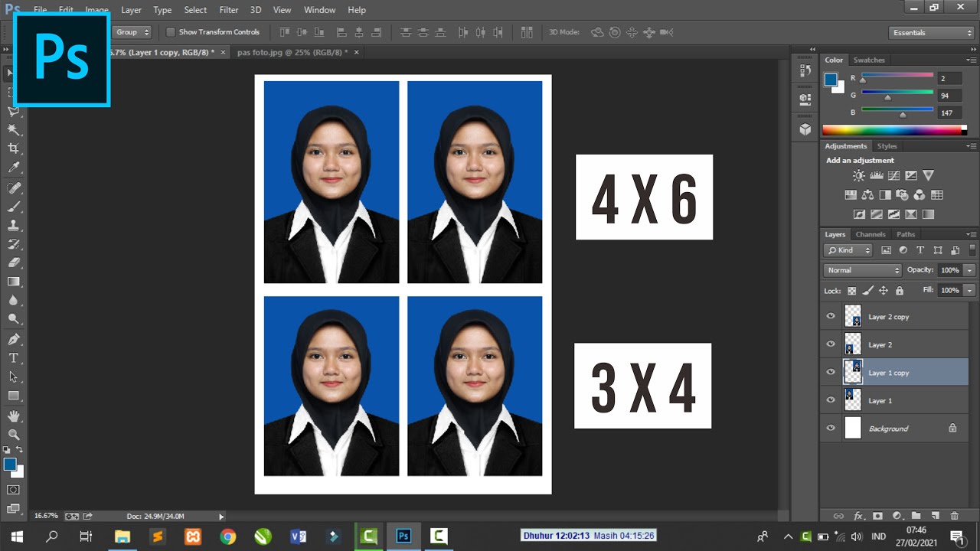Delete layer using the trash icon
The height and width of the screenshot is (551, 980).
pyautogui.click(x=954, y=517)
